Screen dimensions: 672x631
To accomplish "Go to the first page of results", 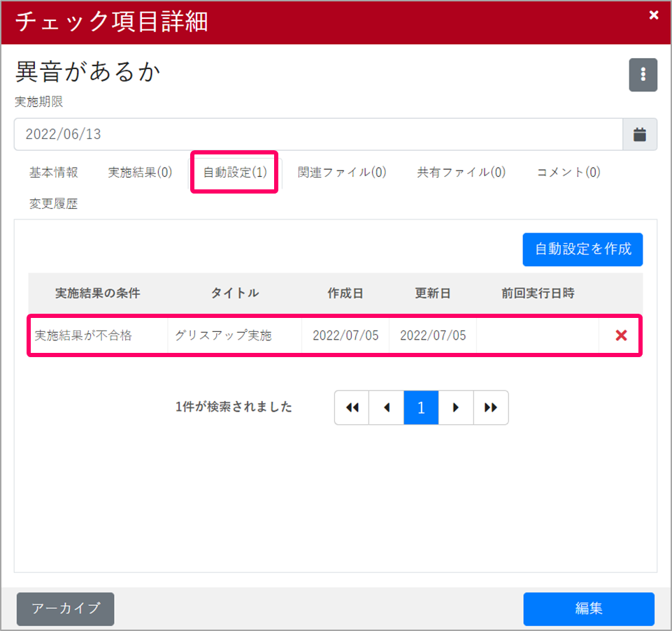I will click(352, 407).
